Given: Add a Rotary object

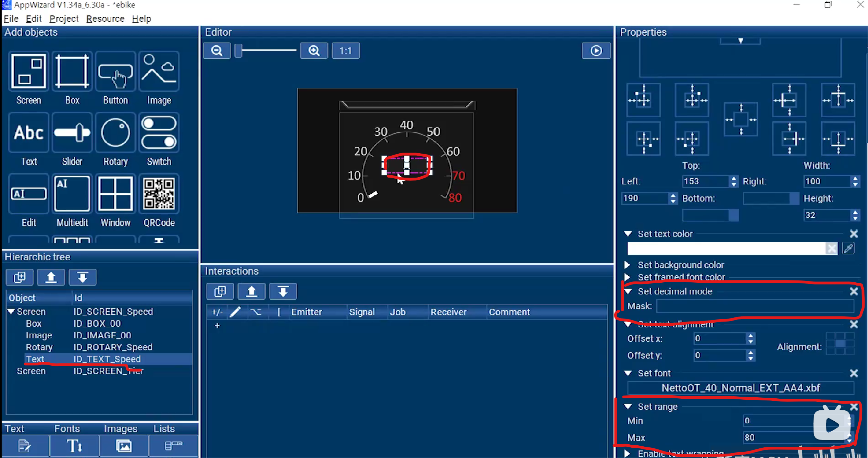Looking at the screenshot, I should 115,132.
